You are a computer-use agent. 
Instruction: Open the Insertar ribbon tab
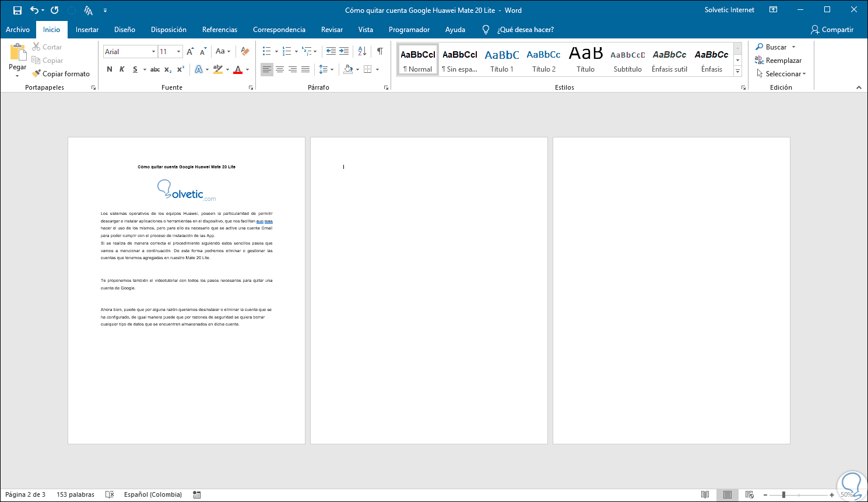(87, 30)
